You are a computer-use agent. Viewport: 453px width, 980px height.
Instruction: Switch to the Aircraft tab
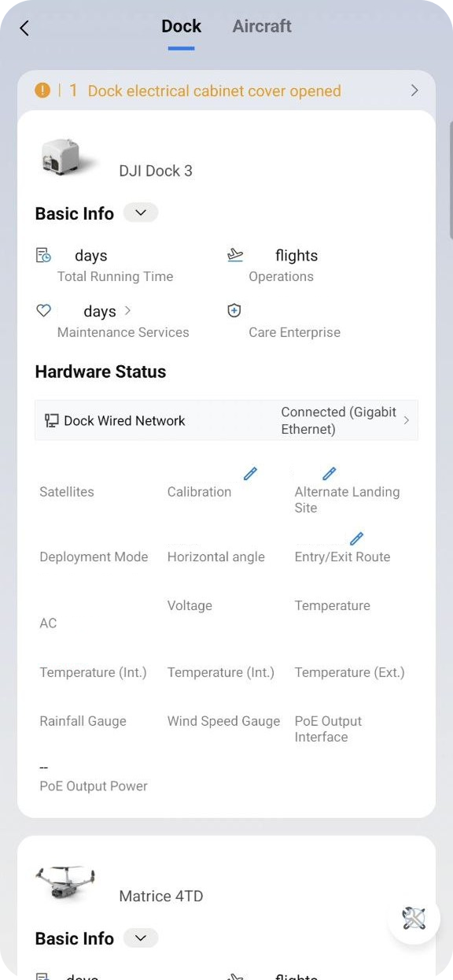(262, 26)
